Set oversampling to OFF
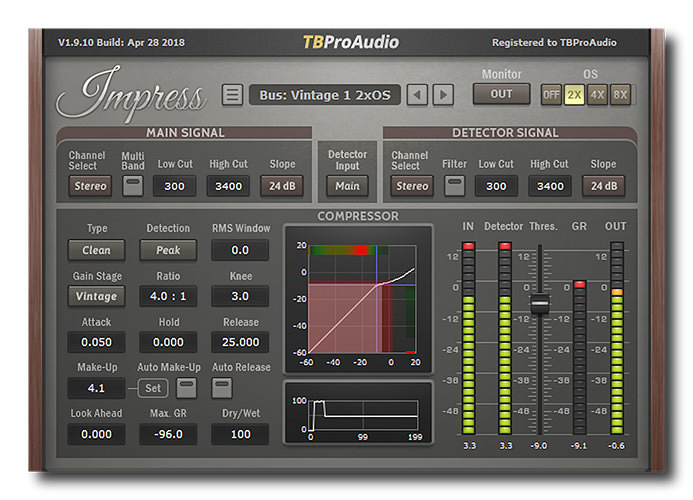 pos(551,94)
